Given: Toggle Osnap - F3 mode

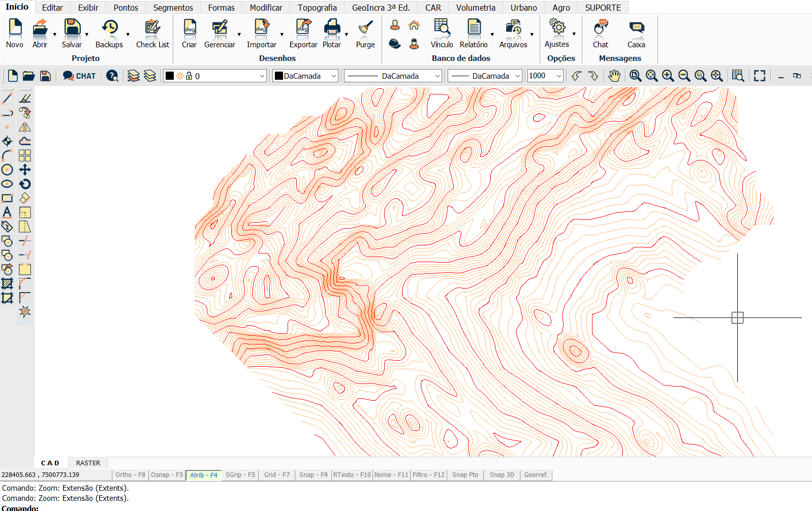Looking at the screenshot, I should (x=167, y=475).
